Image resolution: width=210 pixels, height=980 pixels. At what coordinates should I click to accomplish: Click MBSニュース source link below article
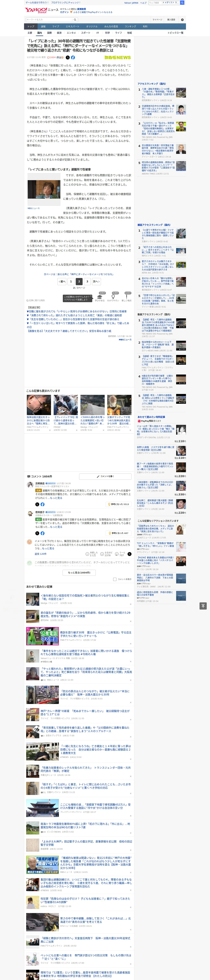pos(125,339)
